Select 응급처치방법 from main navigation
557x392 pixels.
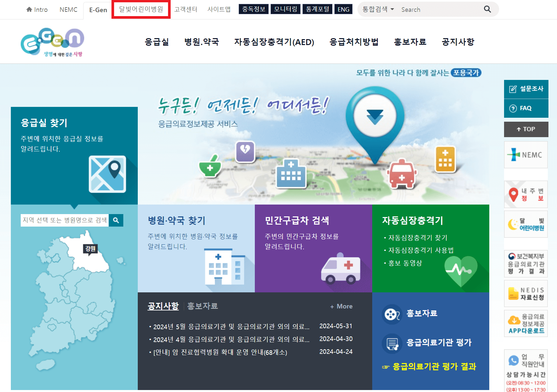[354, 42]
